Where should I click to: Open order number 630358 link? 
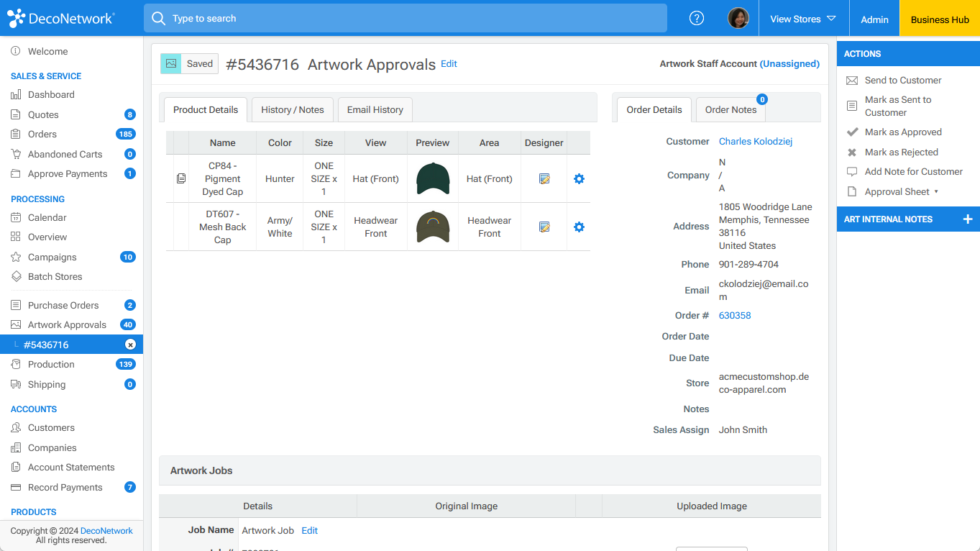coord(734,316)
